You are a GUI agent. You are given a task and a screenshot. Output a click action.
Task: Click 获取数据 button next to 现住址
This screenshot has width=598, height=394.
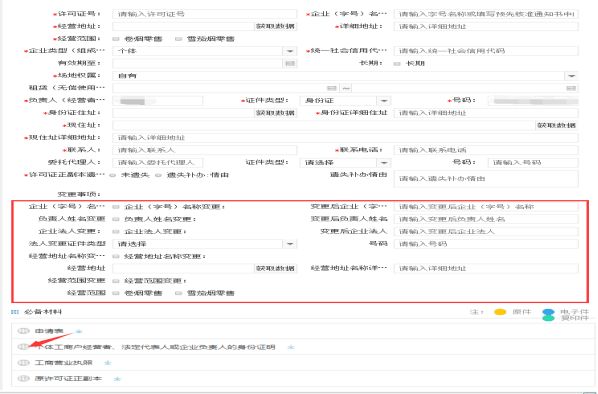click(x=556, y=125)
